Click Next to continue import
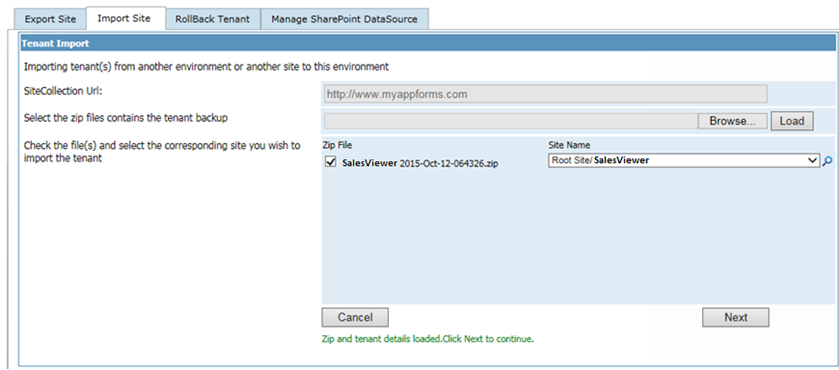 tap(736, 318)
